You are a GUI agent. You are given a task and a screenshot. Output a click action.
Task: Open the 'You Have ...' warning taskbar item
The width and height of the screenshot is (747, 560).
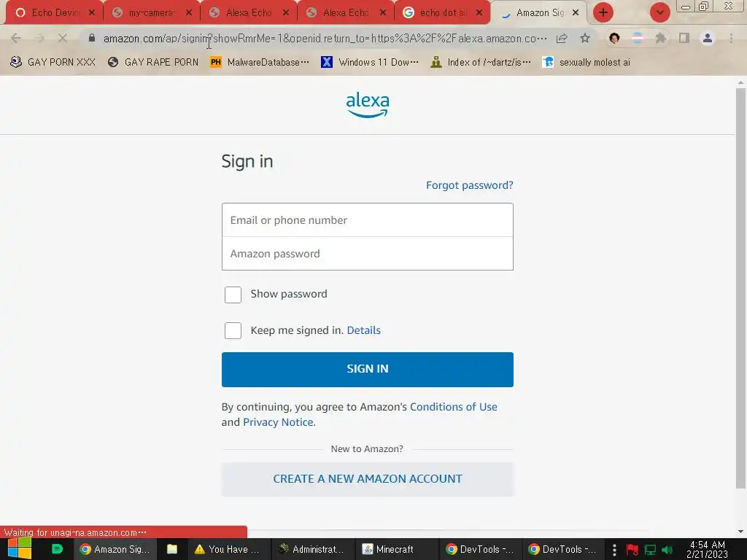click(227, 549)
